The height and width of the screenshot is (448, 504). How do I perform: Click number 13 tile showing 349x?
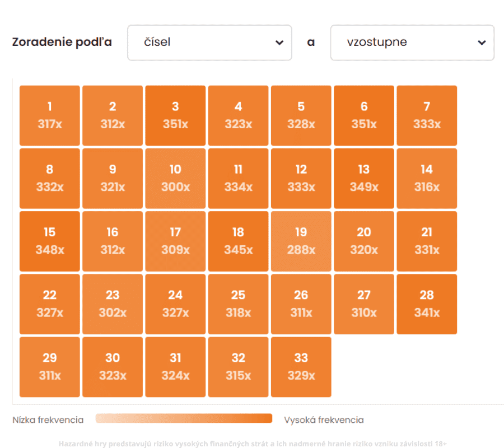(x=364, y=178)
